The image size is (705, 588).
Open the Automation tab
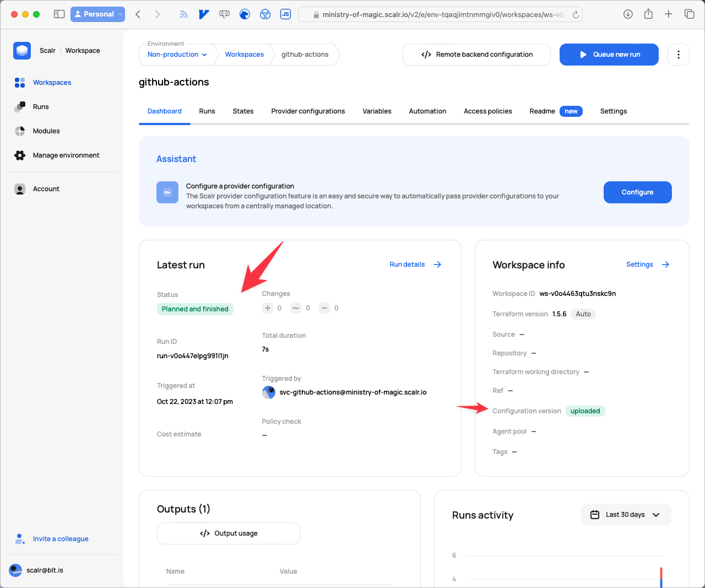click(427, 111)
